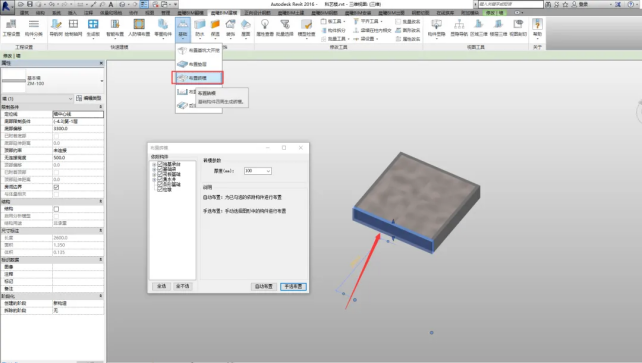Screen dimensions: 642x363
Task: Click the 批量选择 filter funnel icon
Action: click(285, 27)
